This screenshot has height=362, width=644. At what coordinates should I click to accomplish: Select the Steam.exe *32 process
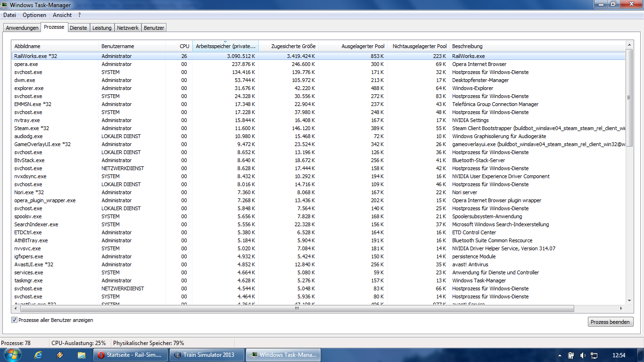pos(319,128)
